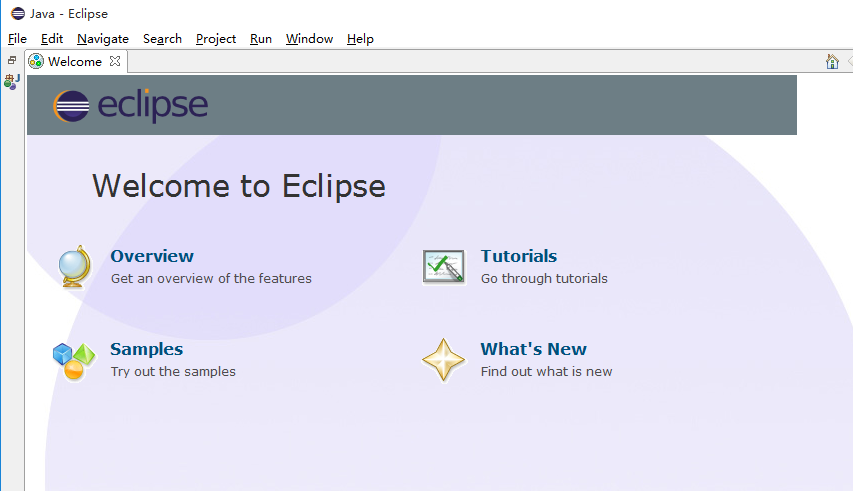Open the Project menu
The height and width of the screenshot is (491, 853).
[x=216, y=39]
